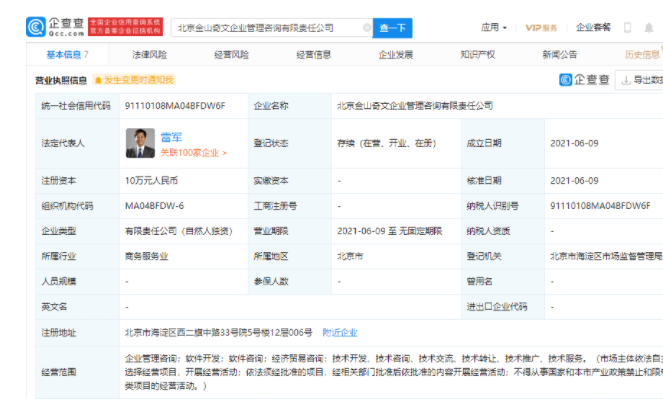Image resolution: width=663 pixels, height=406 pixels.
Task: Switch to the 法律风险 tab
Action: 149,55
